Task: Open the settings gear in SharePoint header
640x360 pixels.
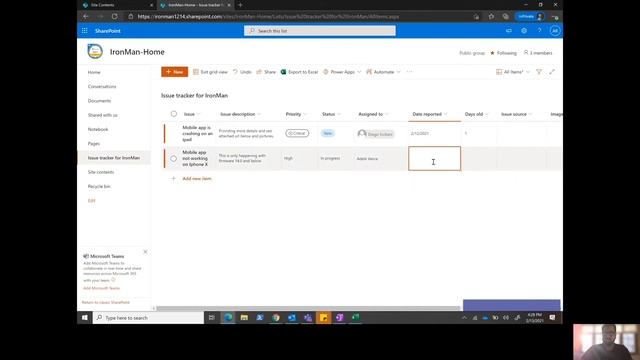Action: [x=524, y=31]
